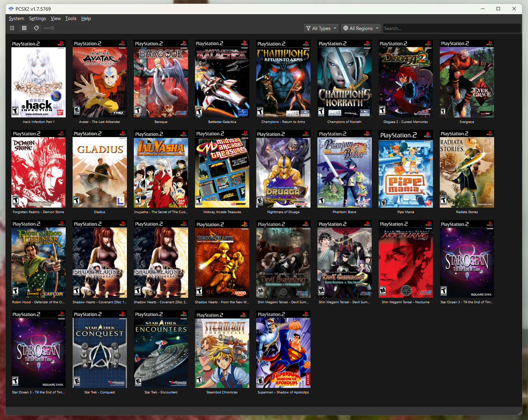Click the Nightmare of Druaga cover
528x420 pixels.
283,169
